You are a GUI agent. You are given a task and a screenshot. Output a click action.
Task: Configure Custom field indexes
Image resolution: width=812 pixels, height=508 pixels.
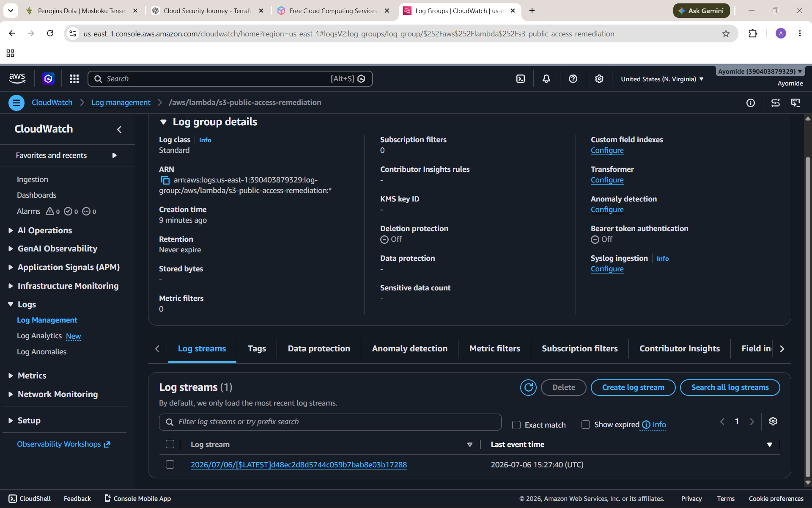click(x=607, y=150)
